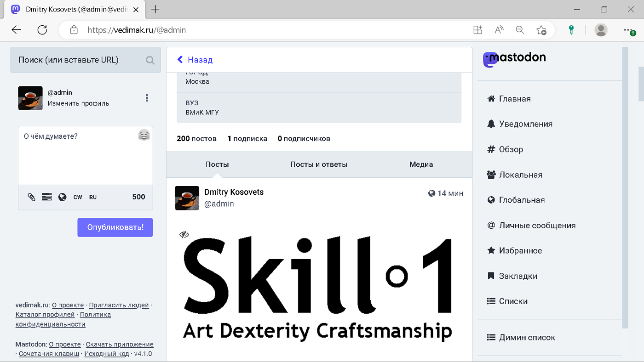Click the browser address bar URL
Image resolution: width=644 pixels, height=362 pixels.
pyautogui.click(x=137, y=30)
